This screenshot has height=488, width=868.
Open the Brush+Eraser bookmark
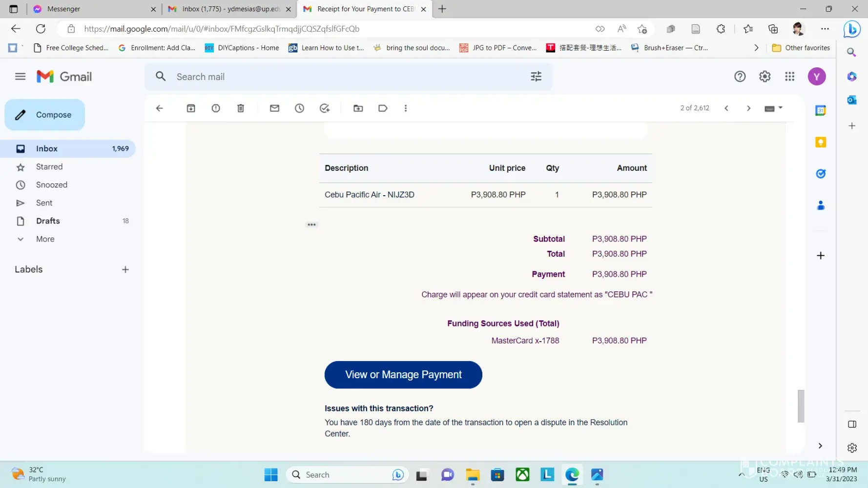(669, 48)
